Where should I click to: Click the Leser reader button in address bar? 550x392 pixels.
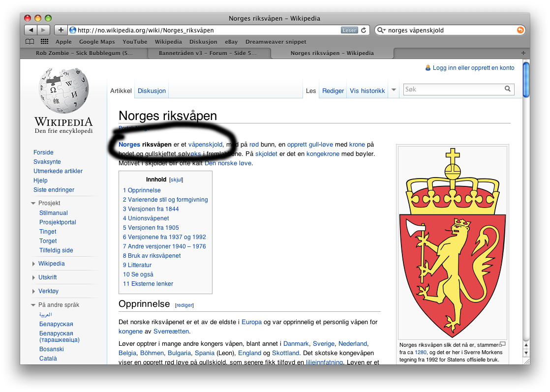click(349, 30)
